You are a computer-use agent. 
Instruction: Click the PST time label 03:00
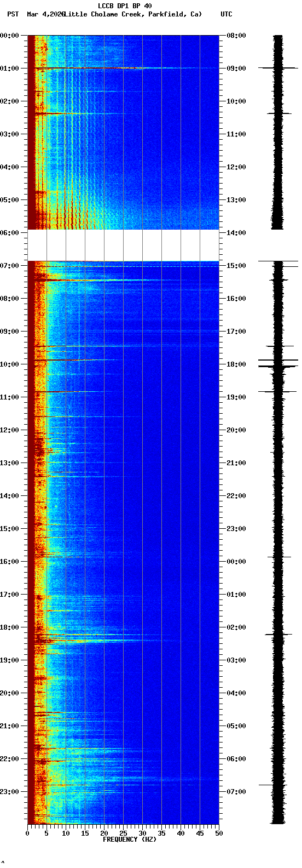[9, 134]
